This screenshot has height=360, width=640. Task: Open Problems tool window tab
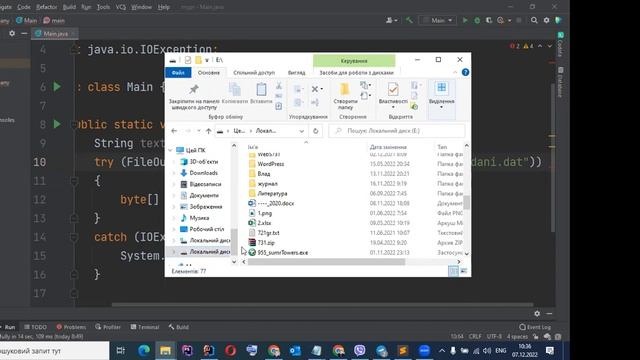(x=71, y=327)
